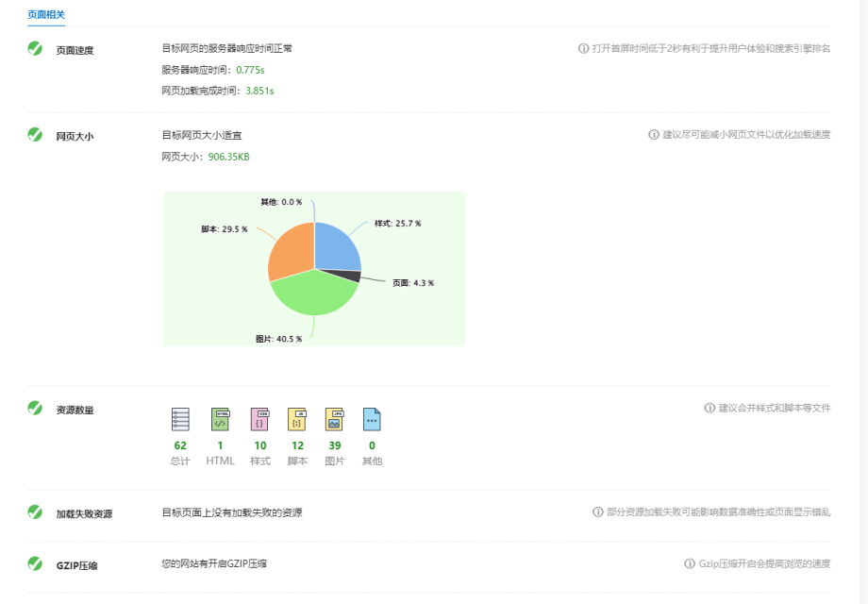868x604 pixels.
Task: Click the 其他 resource type icon
Action: 372,419
